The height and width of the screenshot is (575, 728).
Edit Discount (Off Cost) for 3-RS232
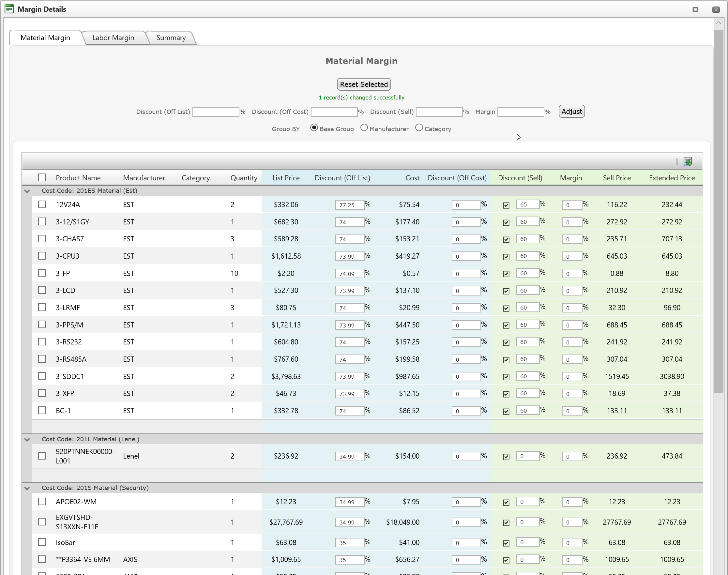tap(466, 342)
